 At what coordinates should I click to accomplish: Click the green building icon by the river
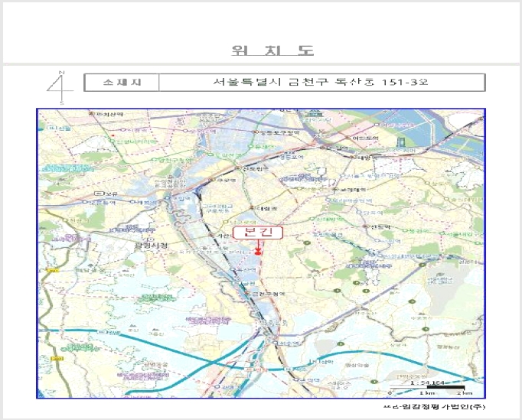tap(401, 142)
